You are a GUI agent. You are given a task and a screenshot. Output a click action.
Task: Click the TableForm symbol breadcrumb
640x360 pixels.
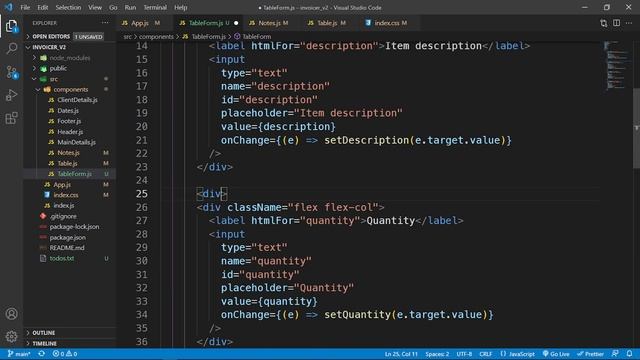(x=253, y=37)
